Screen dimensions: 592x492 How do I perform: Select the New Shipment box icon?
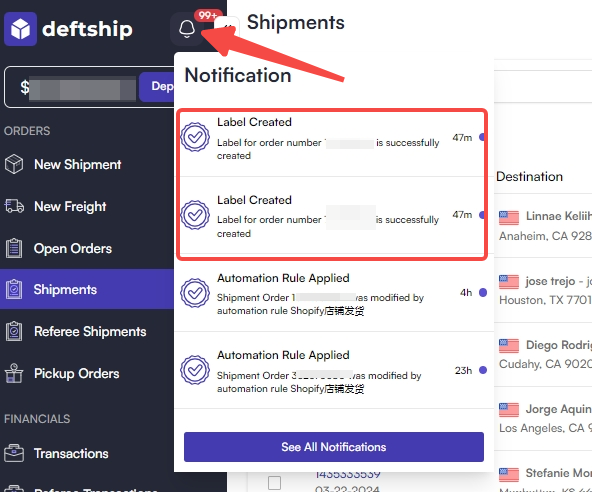(x=14, y=164)
